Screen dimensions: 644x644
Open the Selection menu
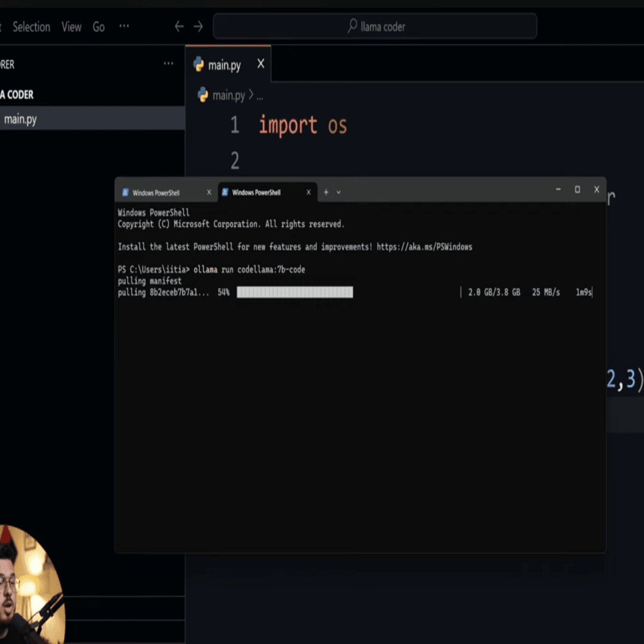(32, 27)
